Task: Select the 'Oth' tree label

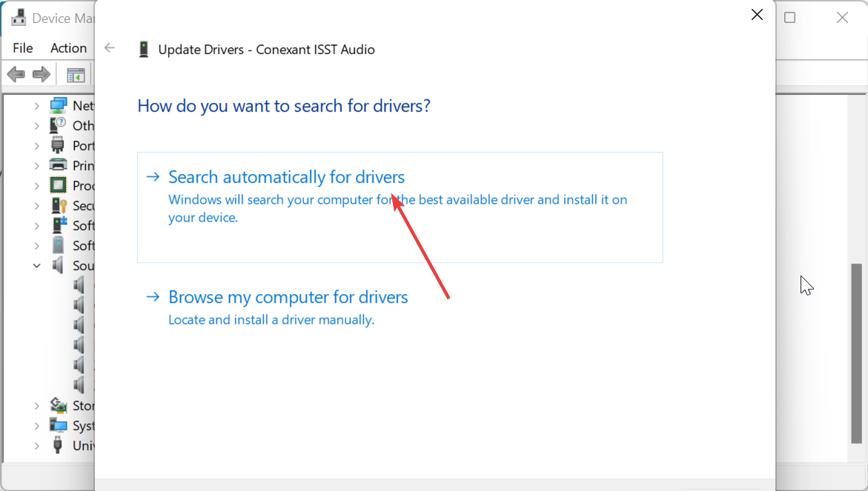Action: (83, 125)
